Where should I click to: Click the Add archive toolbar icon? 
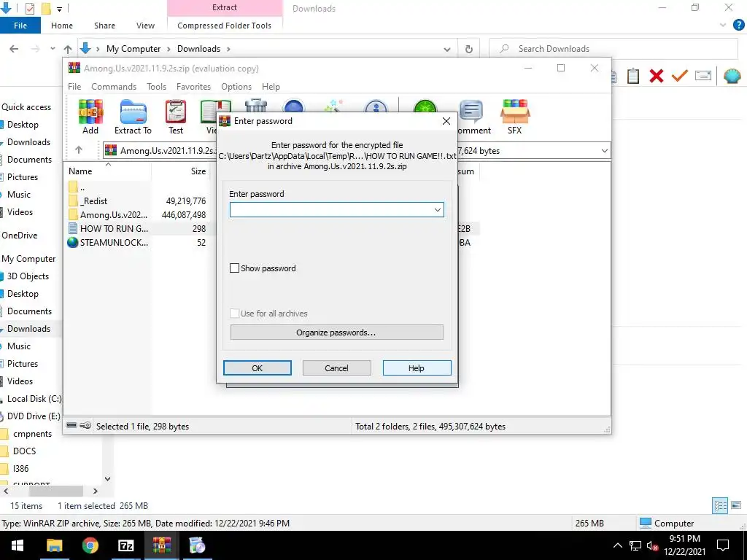[90, 117]
